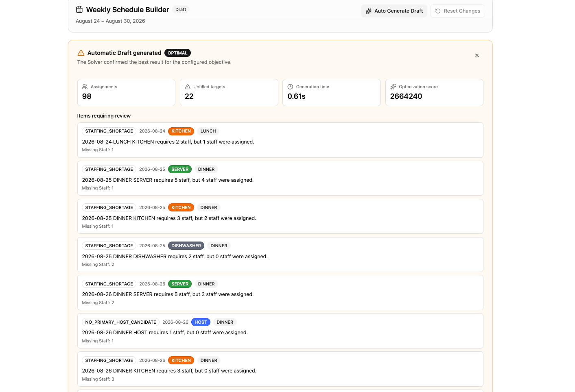Click the Unfilled targets value 22
This screenshot has width=575, height=392.
coord(189,96)
